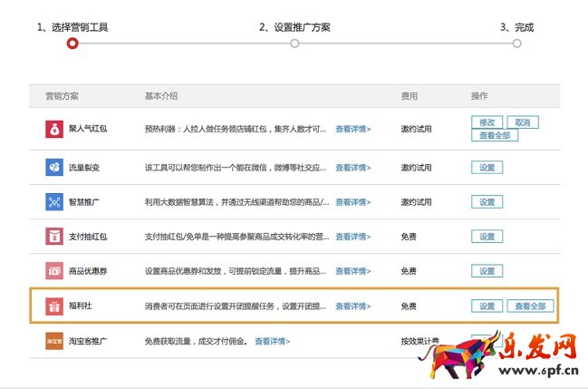Click 查看全部 button in 福利社 row
Viewport: 588px width, 389px height.
coord(529,306)
